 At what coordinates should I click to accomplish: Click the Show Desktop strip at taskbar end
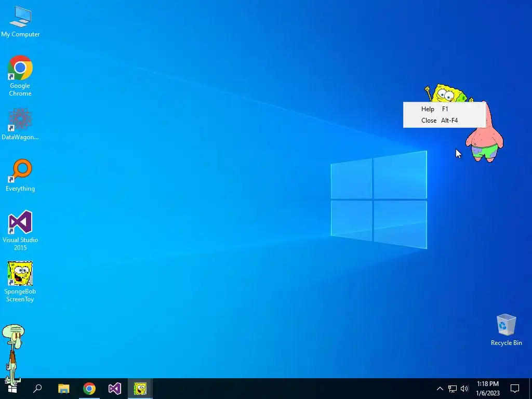tap(530, 389)
